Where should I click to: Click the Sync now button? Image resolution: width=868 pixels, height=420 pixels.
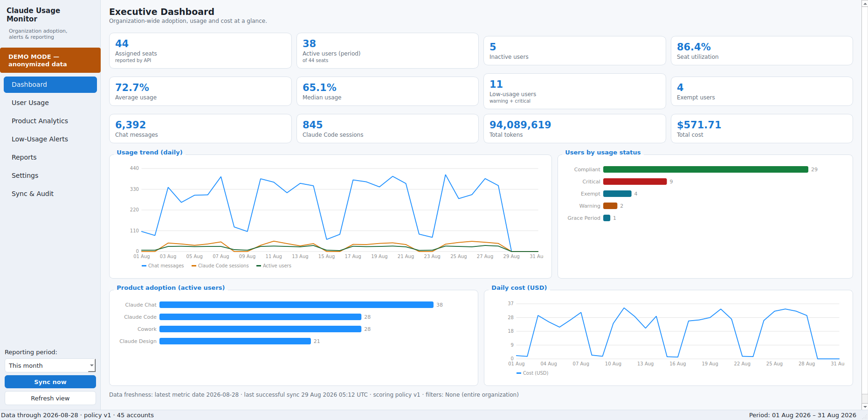click(x=50, y=382)
